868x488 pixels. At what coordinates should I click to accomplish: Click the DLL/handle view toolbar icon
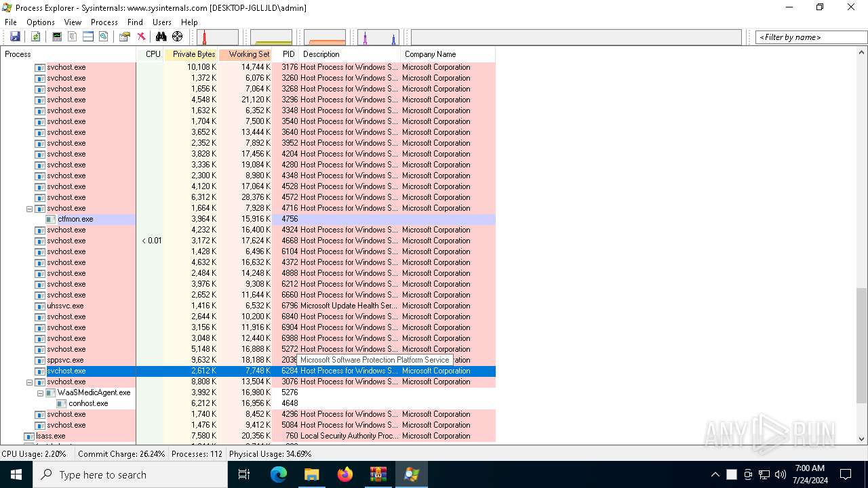(104, 37)
